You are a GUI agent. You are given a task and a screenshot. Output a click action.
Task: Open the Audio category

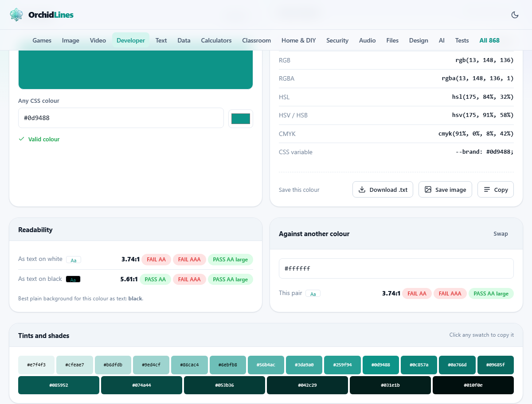coord(368,40)
